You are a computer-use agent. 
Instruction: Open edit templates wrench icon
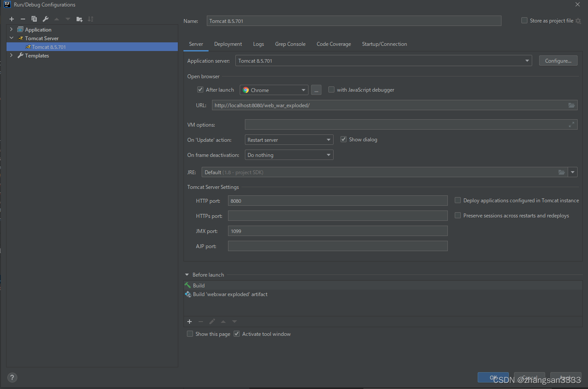[45, 19]
